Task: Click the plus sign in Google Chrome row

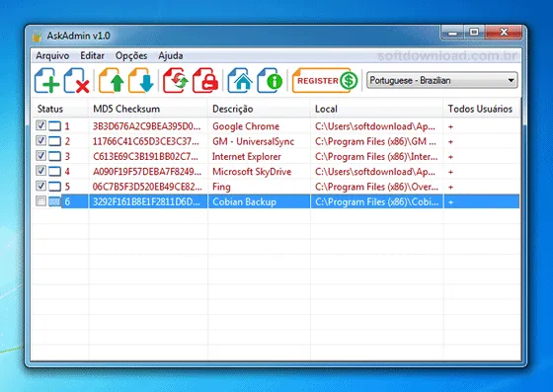Action: pos(450,126)
